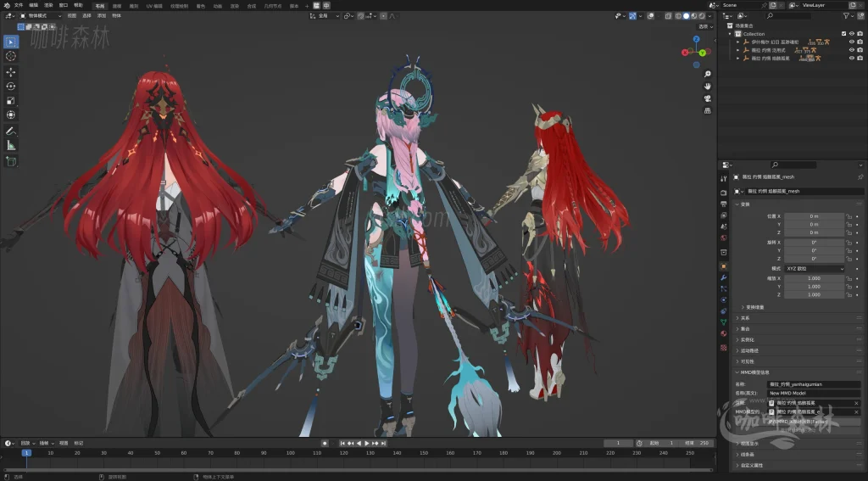Open the viewport shading options dropdown arrow
The image size is (868, 481).
point(709,15)
